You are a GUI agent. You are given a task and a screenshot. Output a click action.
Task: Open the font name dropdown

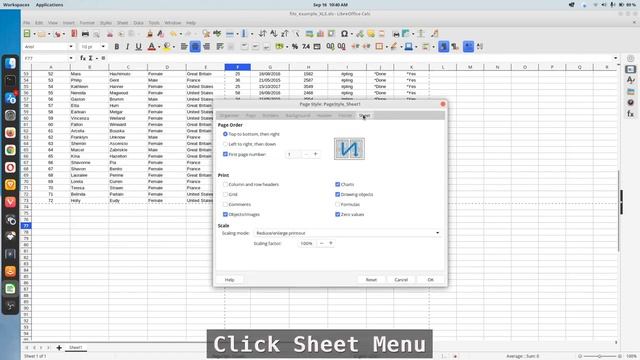71,47
